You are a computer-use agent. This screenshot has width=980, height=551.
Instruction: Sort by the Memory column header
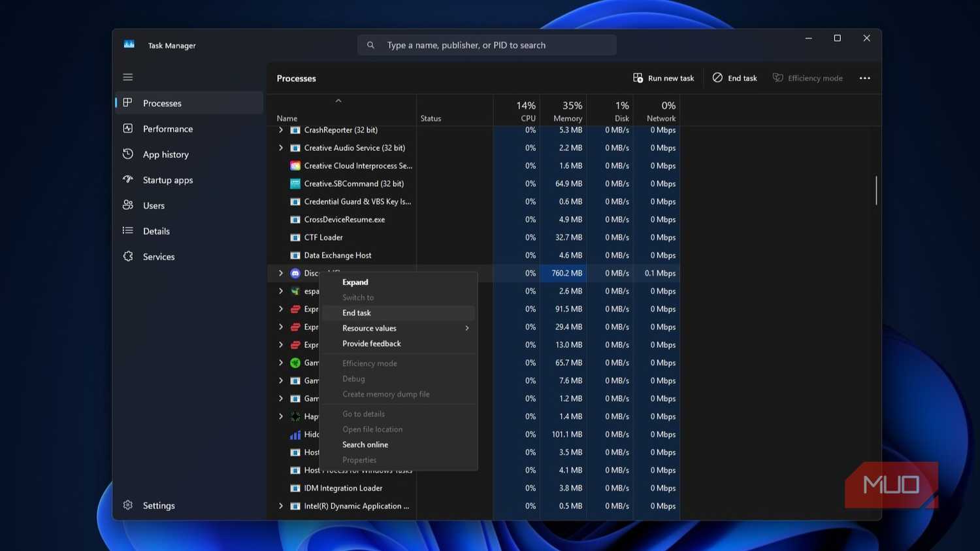563,110
